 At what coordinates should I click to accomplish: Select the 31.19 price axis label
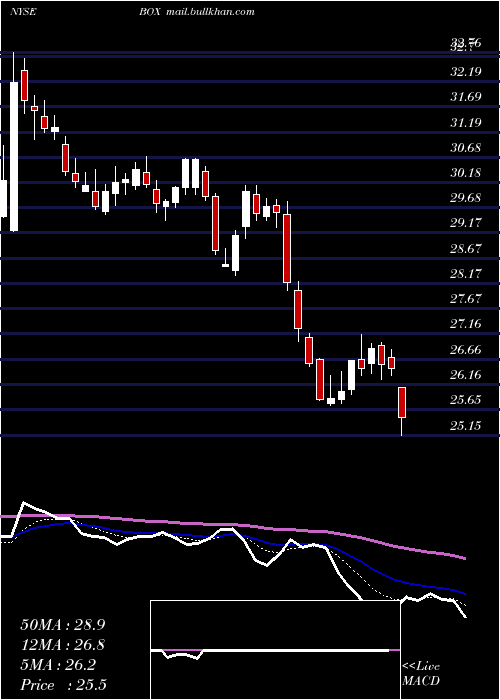coord(466,122)
